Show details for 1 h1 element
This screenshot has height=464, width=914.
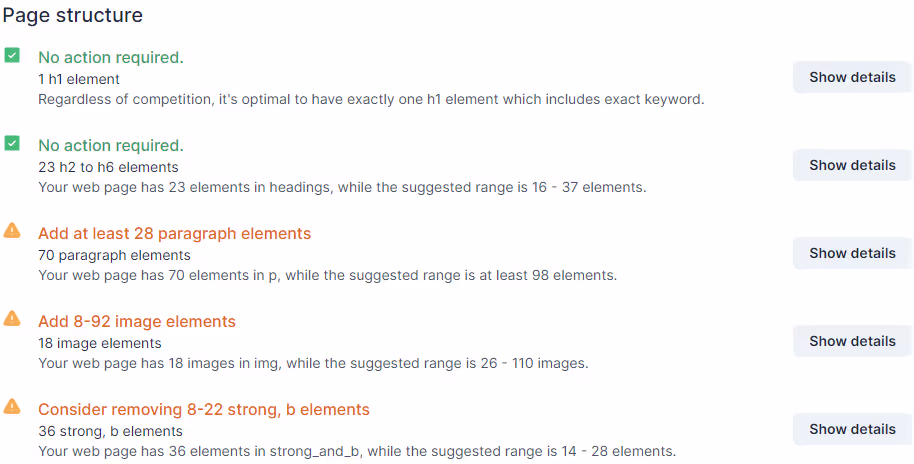(852, 77)
